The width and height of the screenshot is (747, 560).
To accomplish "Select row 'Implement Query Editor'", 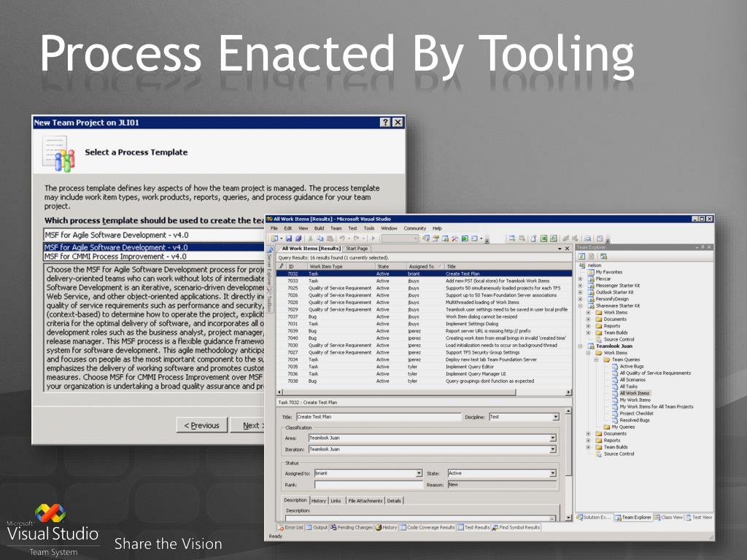I will (424, 367).
